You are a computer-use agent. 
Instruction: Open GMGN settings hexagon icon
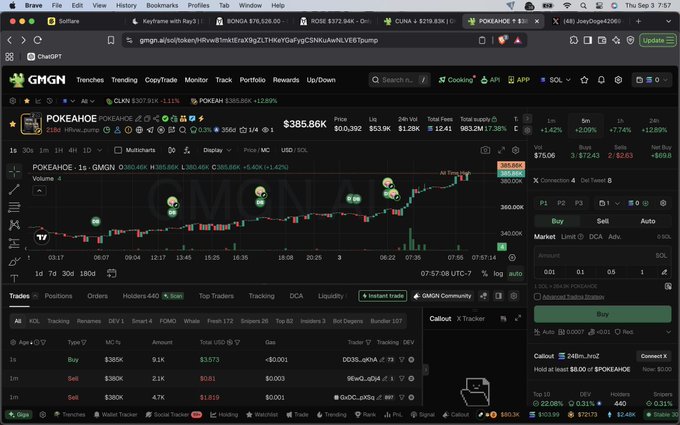618,80
